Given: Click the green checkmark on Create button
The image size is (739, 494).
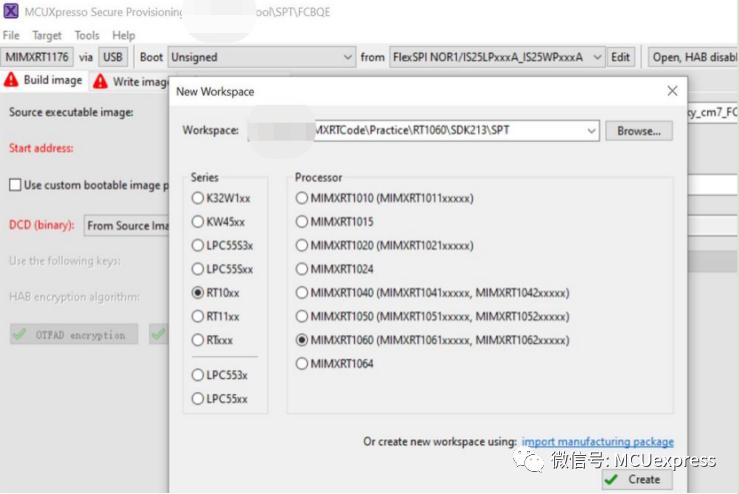Looking at the screenshot, I should point(611,479).
